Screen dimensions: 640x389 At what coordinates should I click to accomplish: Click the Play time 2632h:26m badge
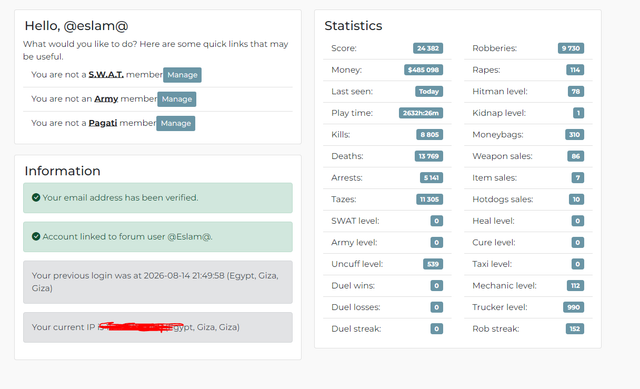421,113
